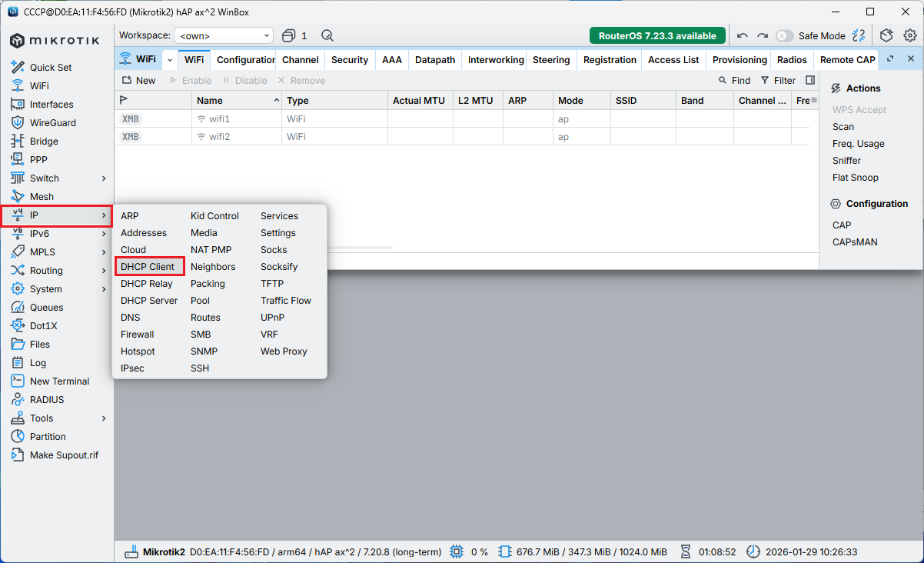Click the settings gear icon in the toolbar
The height and width of the screenshot is (563, 924).
pyautogui.click(x=910, y=35)
